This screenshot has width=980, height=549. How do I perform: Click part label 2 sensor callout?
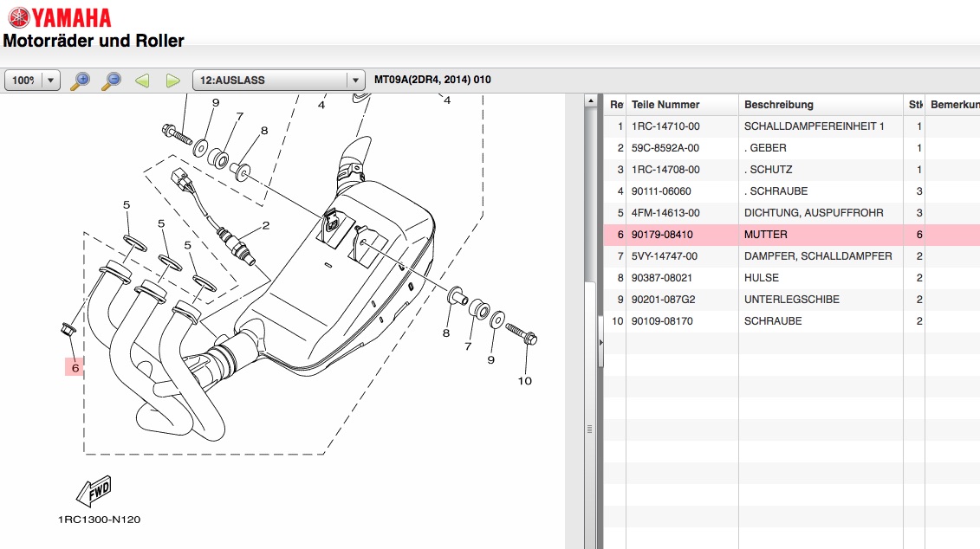pyautogui.click(x=265, y=226)
